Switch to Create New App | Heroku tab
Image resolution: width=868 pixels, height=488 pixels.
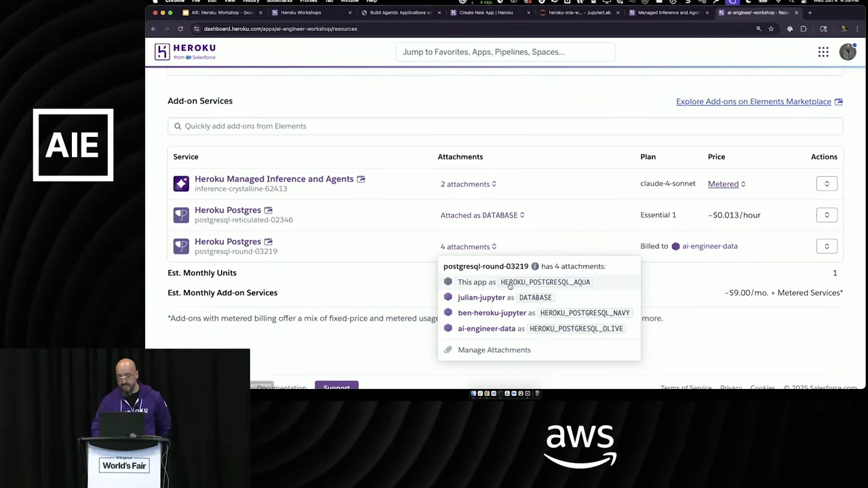486,12
